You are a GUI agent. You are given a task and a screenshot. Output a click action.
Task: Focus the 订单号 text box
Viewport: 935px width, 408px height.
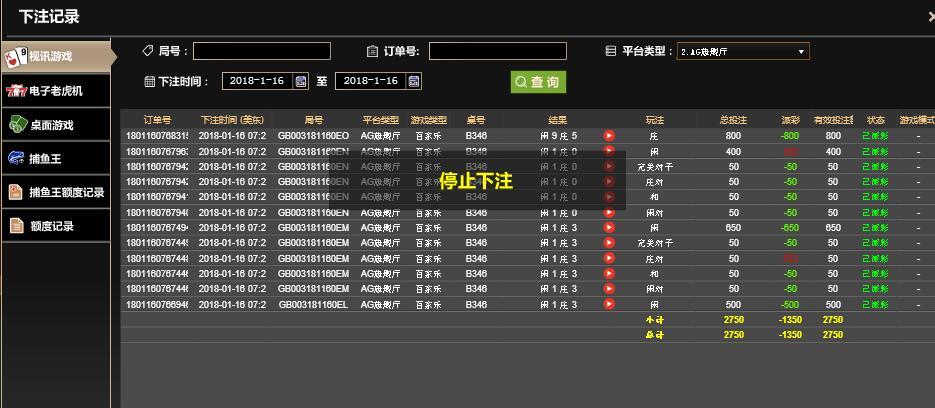click(x=497, y=51)
